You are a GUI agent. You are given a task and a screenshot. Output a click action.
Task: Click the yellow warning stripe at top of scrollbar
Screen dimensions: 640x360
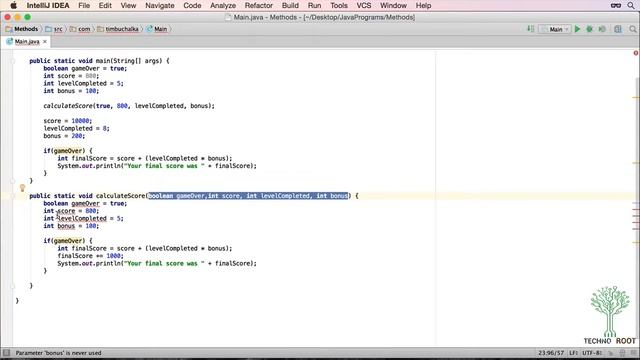pyautogui.click(x=636, y=98)
